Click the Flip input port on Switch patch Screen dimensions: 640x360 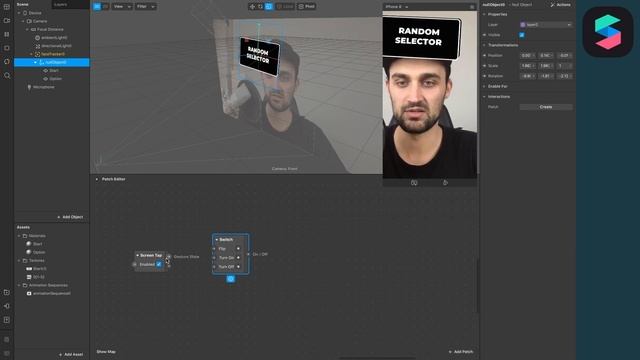pyautogui.click(x=214, y=249)
